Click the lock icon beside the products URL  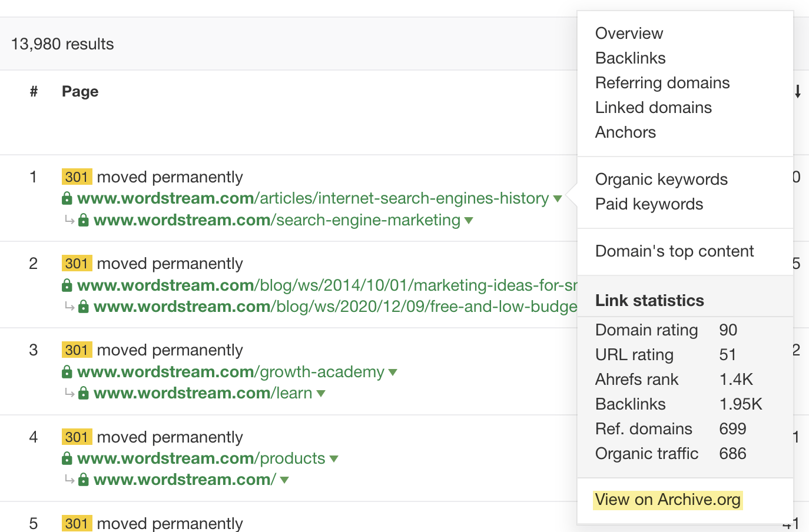(67, 459)
